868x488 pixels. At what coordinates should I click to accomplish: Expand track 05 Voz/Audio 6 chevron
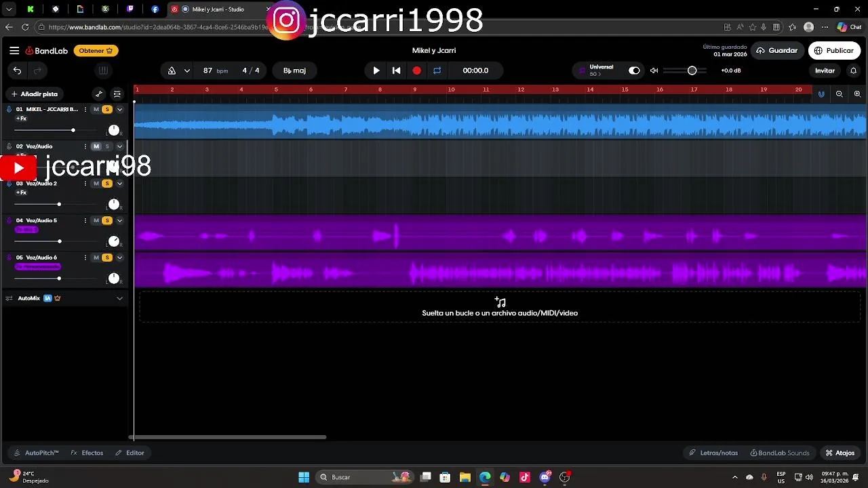click(x=119, y=258)
